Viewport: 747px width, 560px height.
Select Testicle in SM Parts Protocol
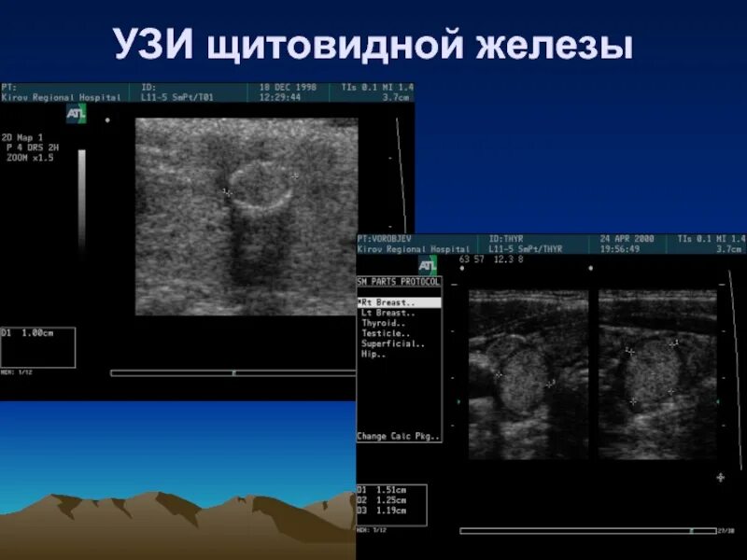pos(386,333)
